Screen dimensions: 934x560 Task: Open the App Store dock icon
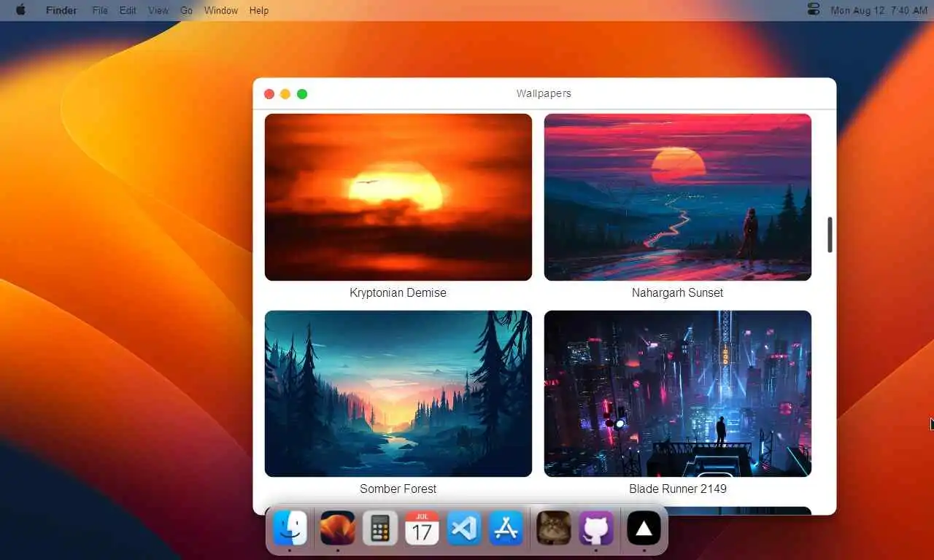[x=506, y=528]
